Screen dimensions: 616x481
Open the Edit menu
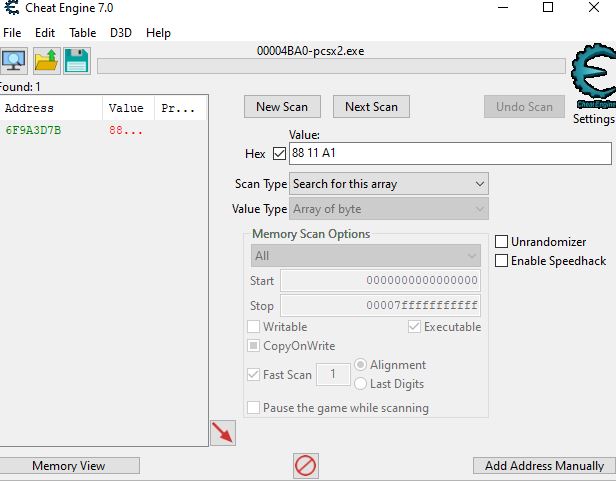[x=45, y=33]
